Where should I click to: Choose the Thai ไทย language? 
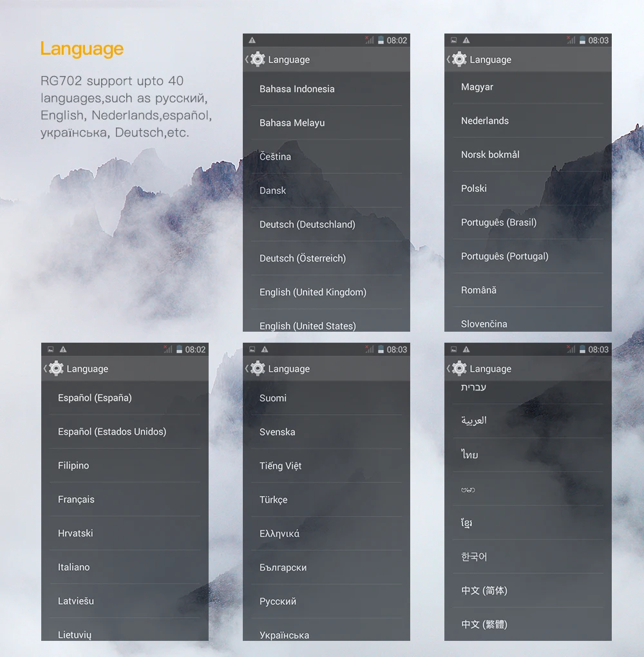tap(528, 455)
